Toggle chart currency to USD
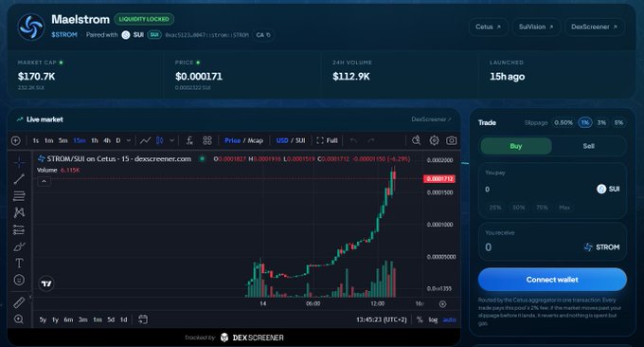 click(x=282, y=140)
